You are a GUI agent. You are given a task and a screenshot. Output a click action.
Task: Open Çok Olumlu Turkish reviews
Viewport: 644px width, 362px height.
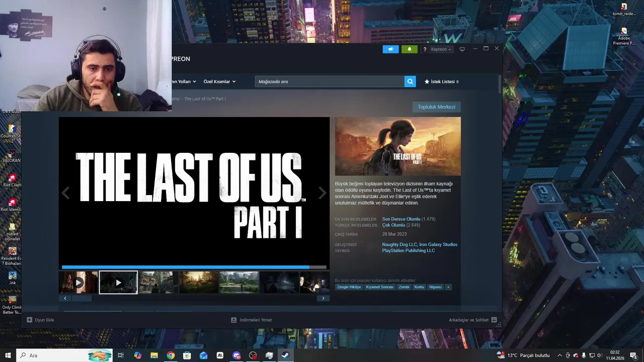(393, 225)
